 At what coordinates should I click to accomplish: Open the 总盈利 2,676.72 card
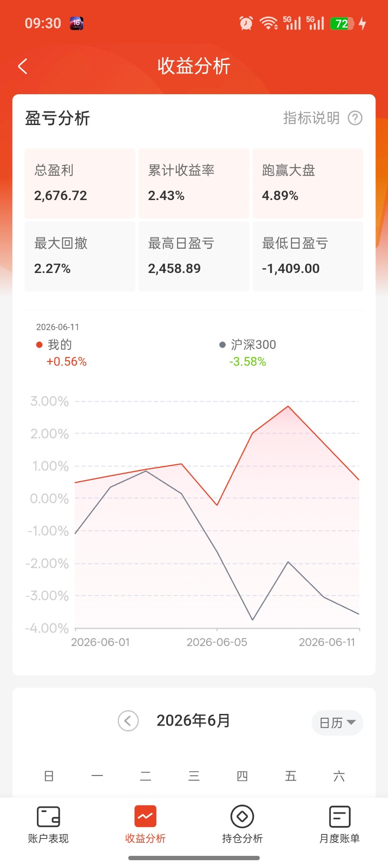point(80,184)
